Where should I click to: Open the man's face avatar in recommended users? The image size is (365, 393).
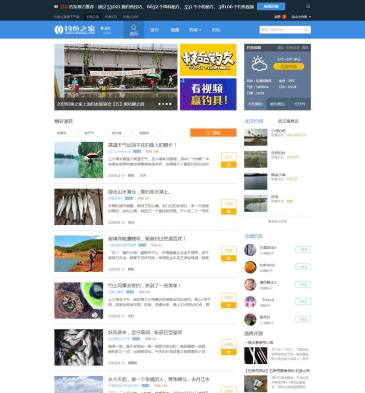coord(250,285)
